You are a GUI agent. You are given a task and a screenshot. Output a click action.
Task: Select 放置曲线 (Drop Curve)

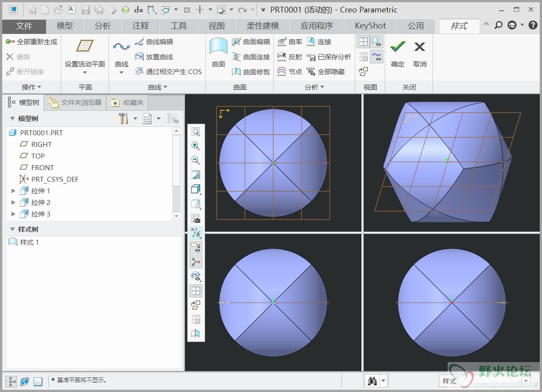pyautogui.click(x=154, y=57)
